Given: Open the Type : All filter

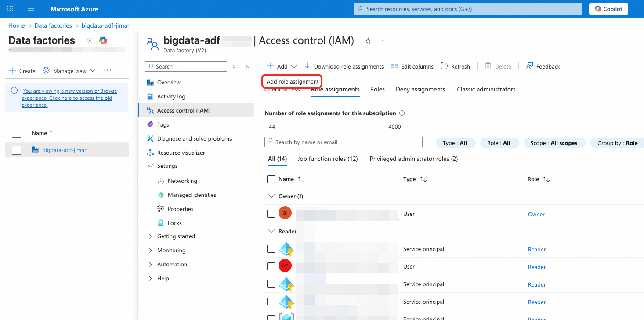Looking at the screenshot, I should click(455, 143).
